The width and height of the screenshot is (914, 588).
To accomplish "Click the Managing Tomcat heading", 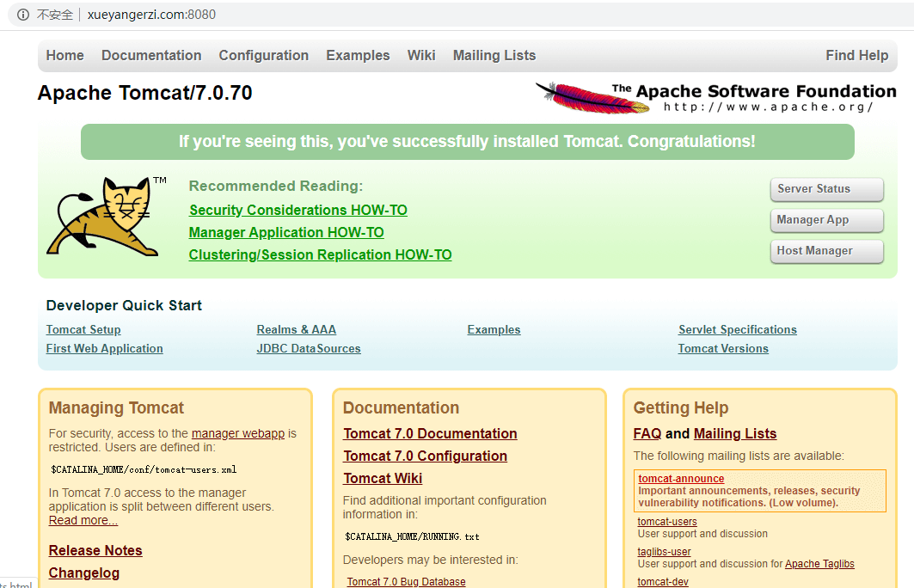I will (x=116, y=408).
